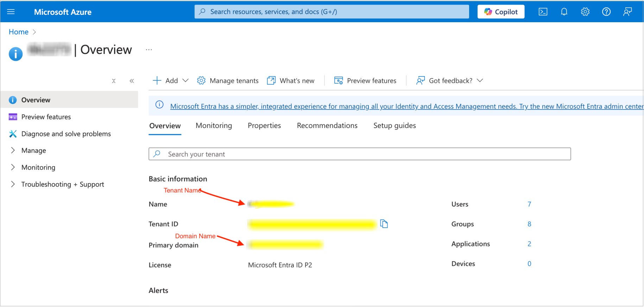
Task: Click the blue info icon beside page title
Action: click(x=15, y=54)
